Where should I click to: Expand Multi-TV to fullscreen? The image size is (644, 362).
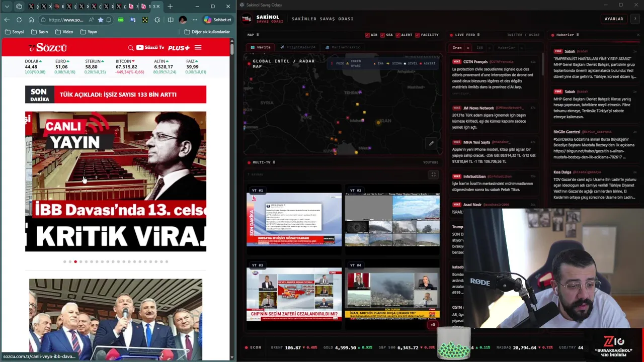point(433,174)
